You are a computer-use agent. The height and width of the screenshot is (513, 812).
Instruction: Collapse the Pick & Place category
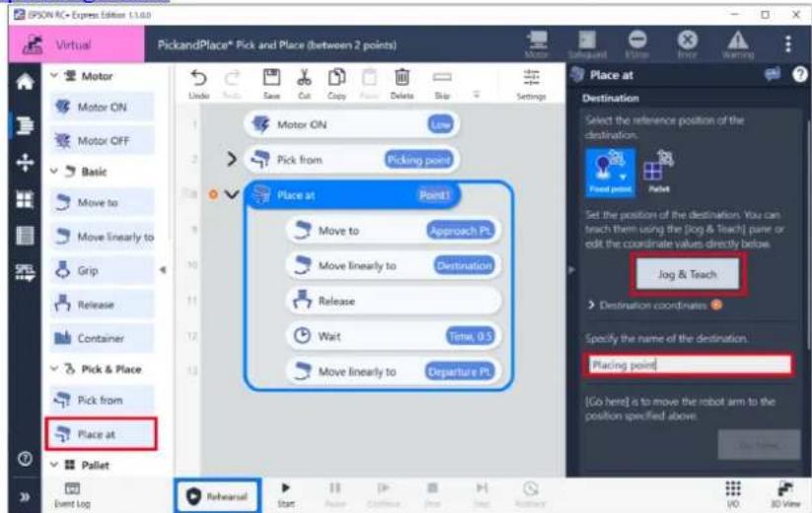(x=54, y=369)
